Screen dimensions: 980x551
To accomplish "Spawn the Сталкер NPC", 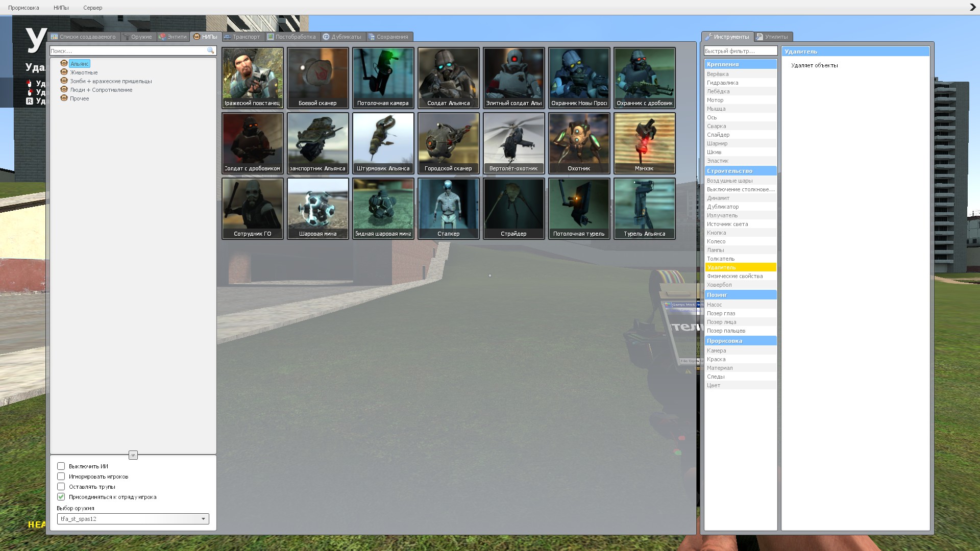I will pyautogui.click(x=448, y=209).
